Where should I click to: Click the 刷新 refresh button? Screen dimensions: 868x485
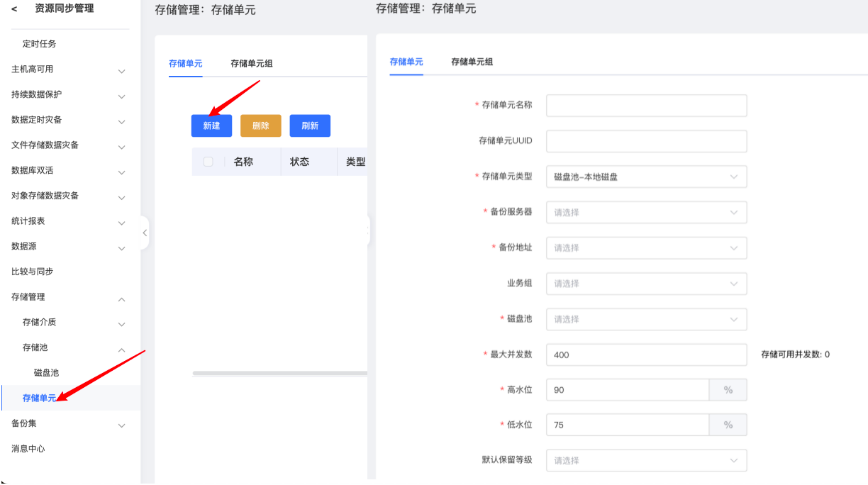(x=310, y=126)
